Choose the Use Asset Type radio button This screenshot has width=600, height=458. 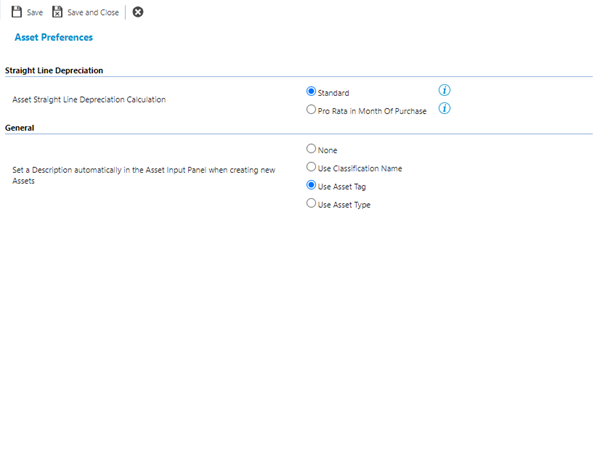pos(311,203)
